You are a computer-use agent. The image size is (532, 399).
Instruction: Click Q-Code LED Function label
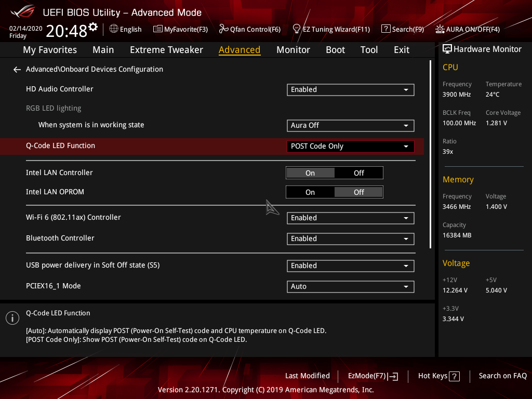point(60,145)
